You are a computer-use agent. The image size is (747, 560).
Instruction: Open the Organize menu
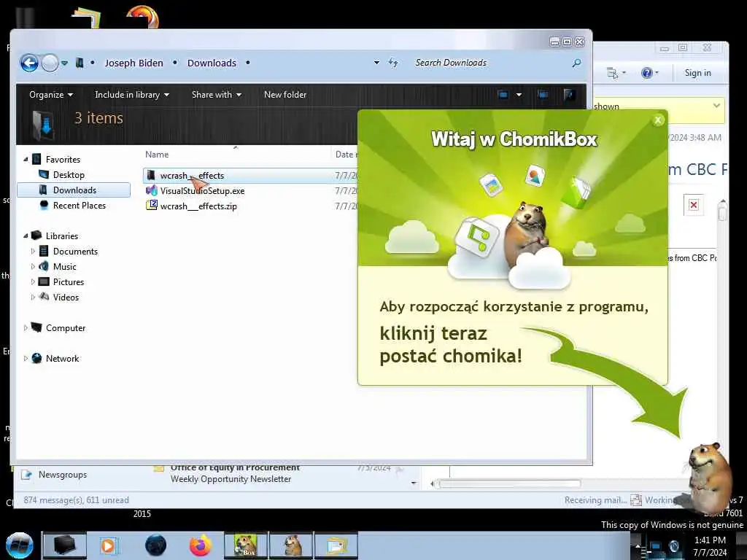click(51, 95)
